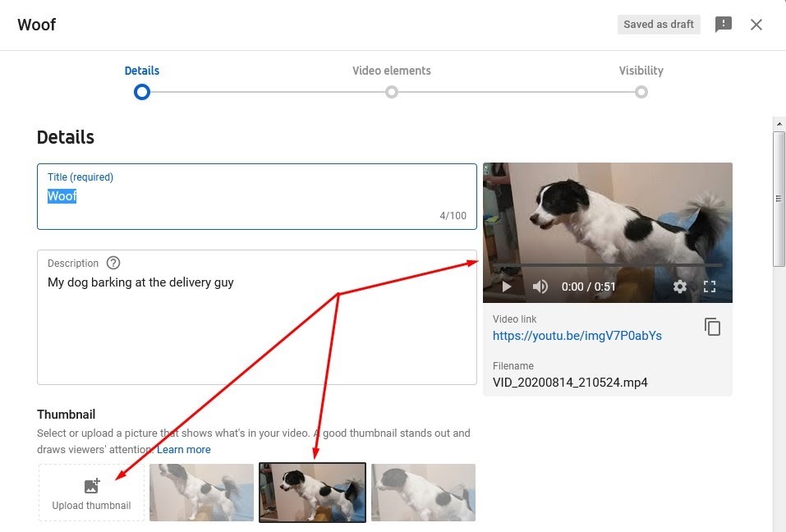Click the filename VID_20200814_210524.mp4
The width and height of the screenshot is (786, 532).
point(570,383)
